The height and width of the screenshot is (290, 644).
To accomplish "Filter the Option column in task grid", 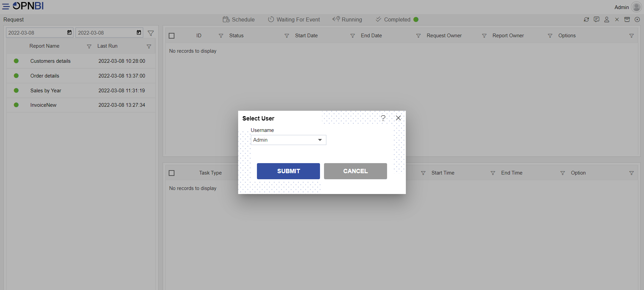I will 632,173.
